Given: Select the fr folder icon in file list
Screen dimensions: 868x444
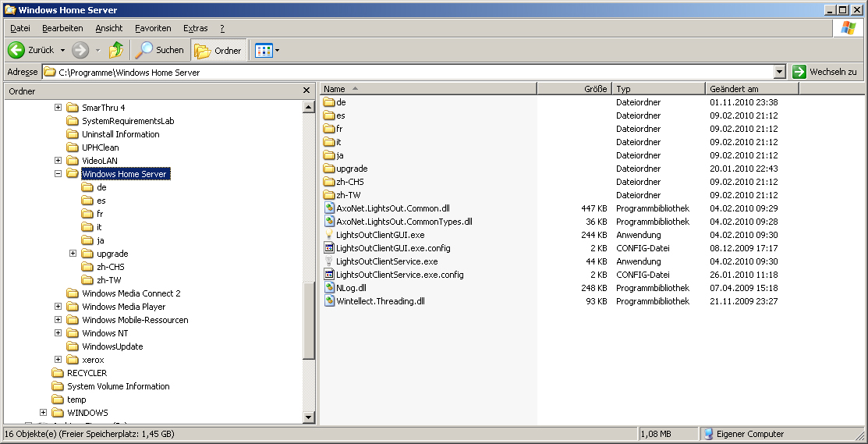Looking at the screenshot, I should pos(329,129).
